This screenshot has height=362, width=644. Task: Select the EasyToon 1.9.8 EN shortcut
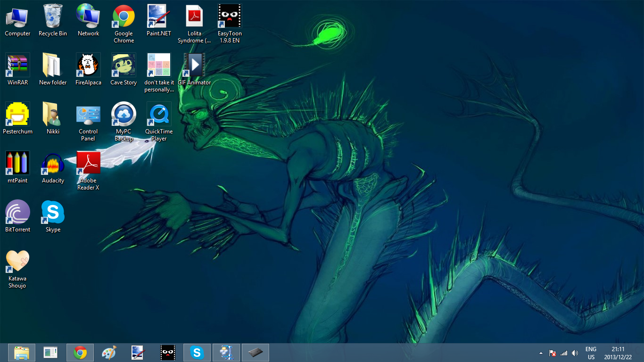point(230,24)
